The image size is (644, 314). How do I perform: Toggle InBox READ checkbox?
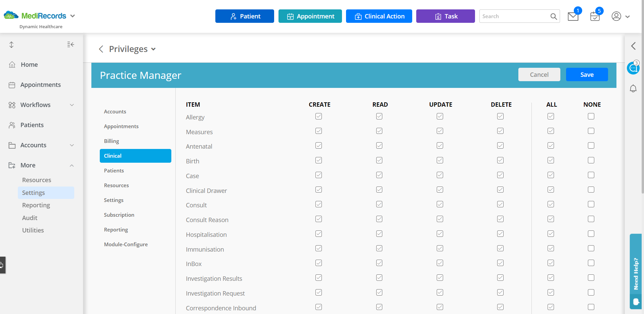379,263
